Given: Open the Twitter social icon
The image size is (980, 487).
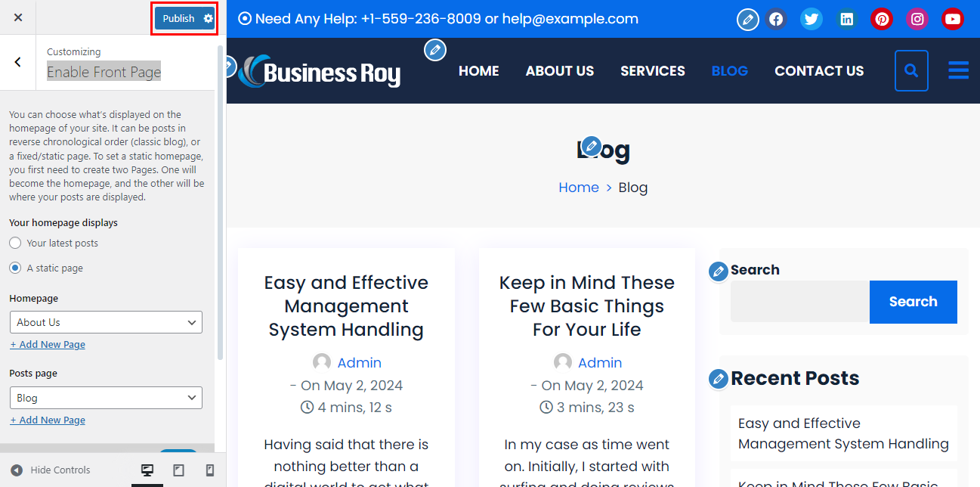Looking at the screenshot, I should point(812,19).
